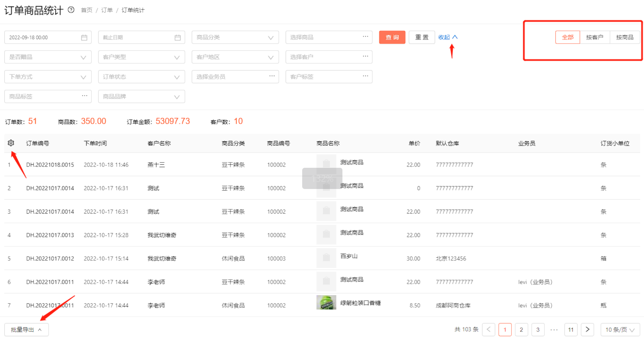This screenshot has height=339, width=644.
Task: Expand the 客户类型 dropdown
Action: 142,57
